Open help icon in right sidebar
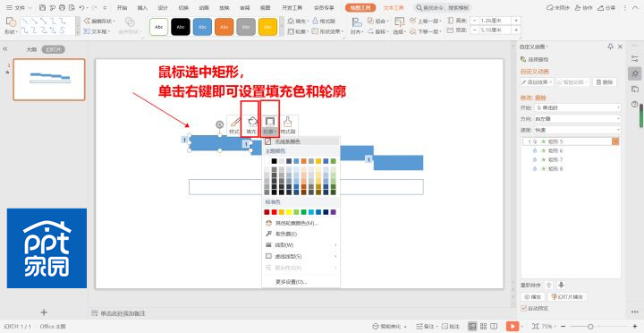 click(x=634, y=104)
